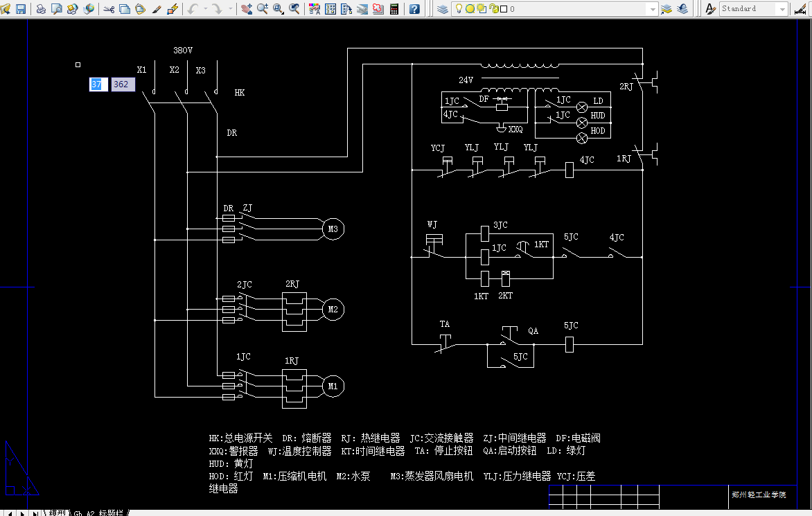Click the last-tab scroll arrow

(x=35, y=513)
